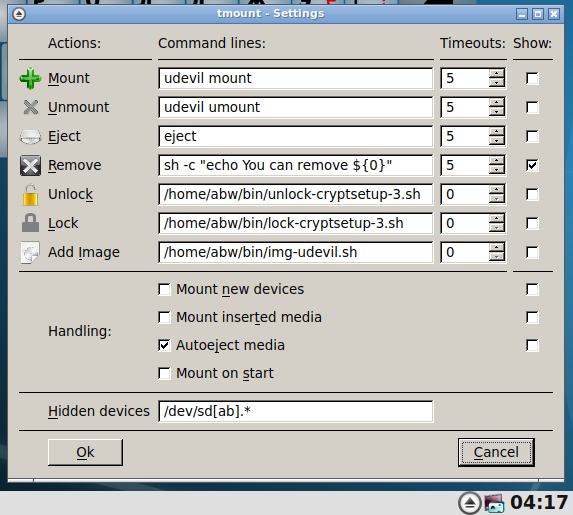
Task: Enable Show checkbox for Add Image
Action: click(532, 252)
